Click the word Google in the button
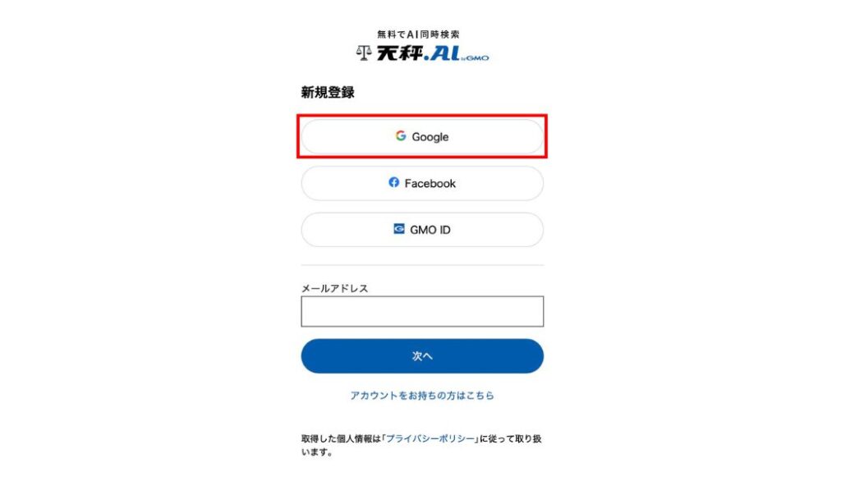 (x=430, y=137)
